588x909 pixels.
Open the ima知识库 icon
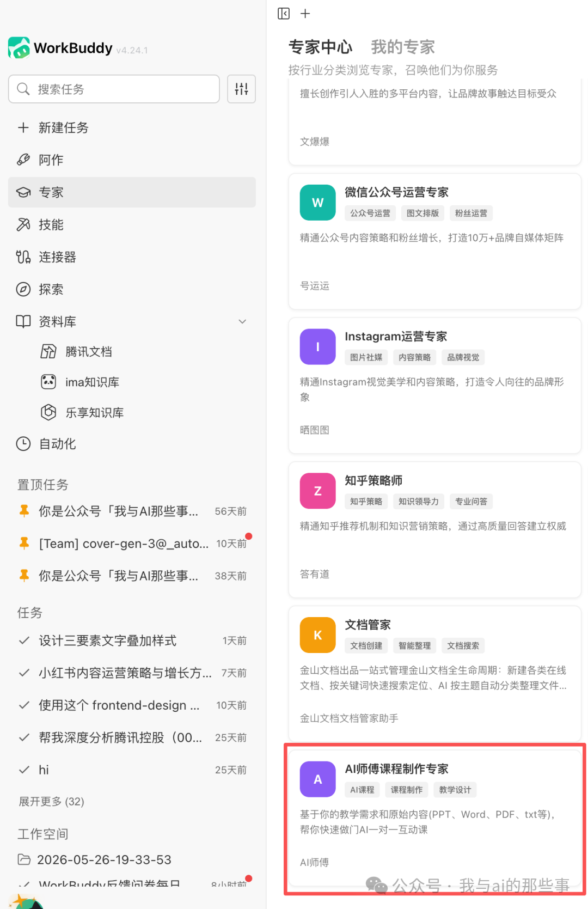point(48,382)
